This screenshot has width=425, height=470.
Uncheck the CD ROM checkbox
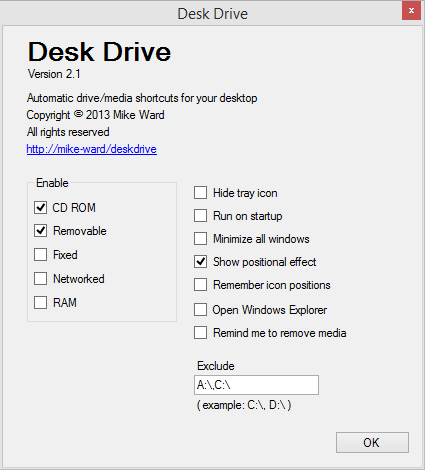(40, 207)
